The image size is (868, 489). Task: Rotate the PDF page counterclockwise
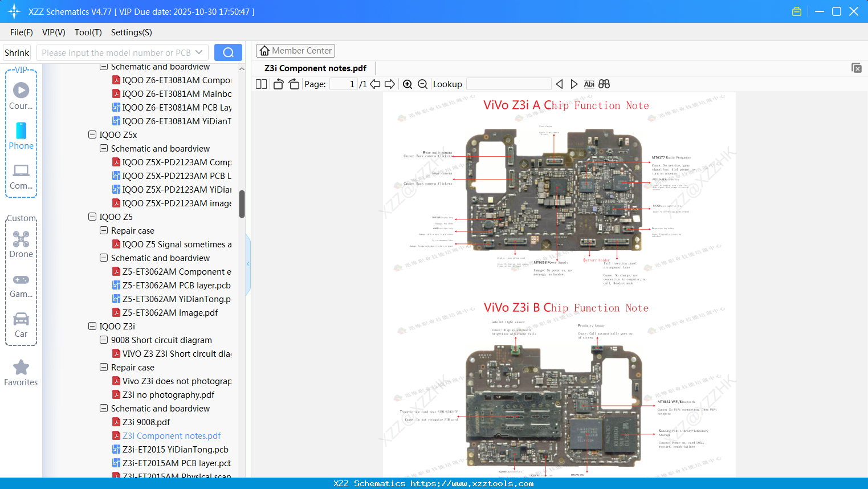click(278, 84)
